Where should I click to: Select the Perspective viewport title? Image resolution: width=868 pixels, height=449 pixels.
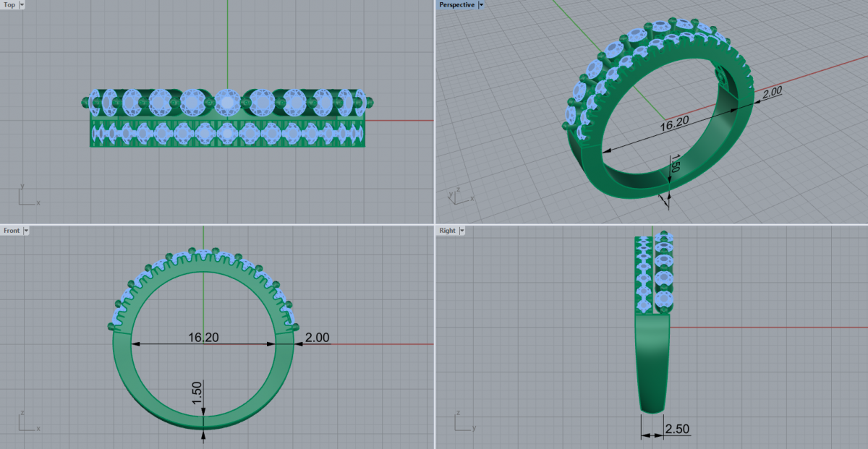pyautogui.click(x=457, y=5)
